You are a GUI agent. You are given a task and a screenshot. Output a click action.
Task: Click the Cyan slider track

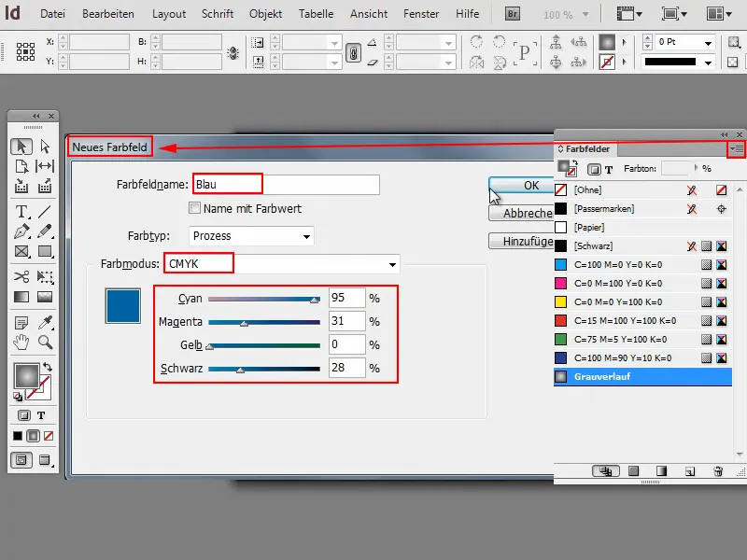point(264,299)
